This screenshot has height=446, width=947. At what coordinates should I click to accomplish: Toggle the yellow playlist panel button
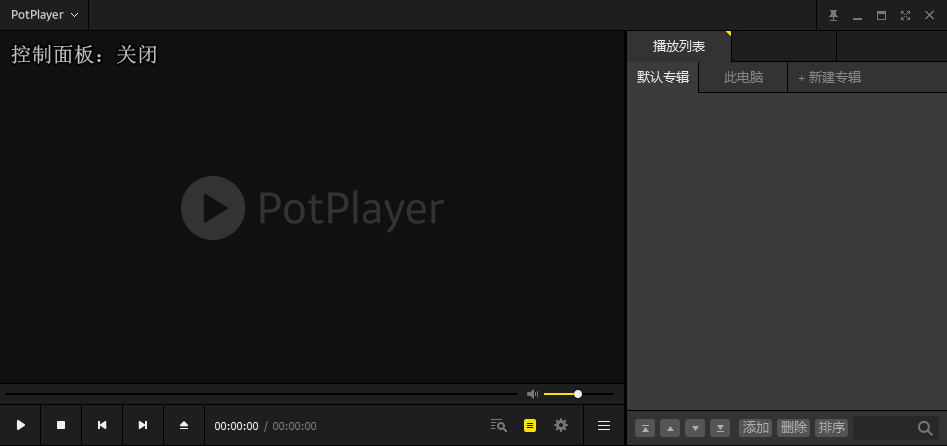point(530,425)
